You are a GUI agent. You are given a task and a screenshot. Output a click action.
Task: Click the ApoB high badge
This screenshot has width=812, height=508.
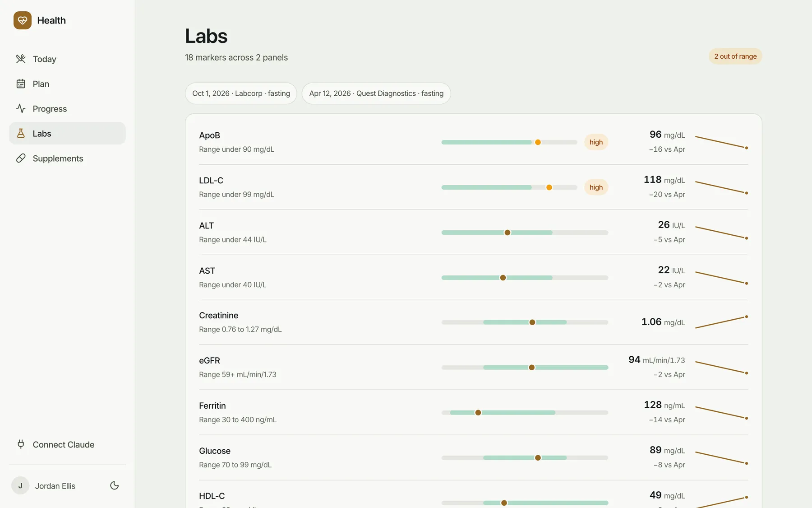tap(596, 142)
